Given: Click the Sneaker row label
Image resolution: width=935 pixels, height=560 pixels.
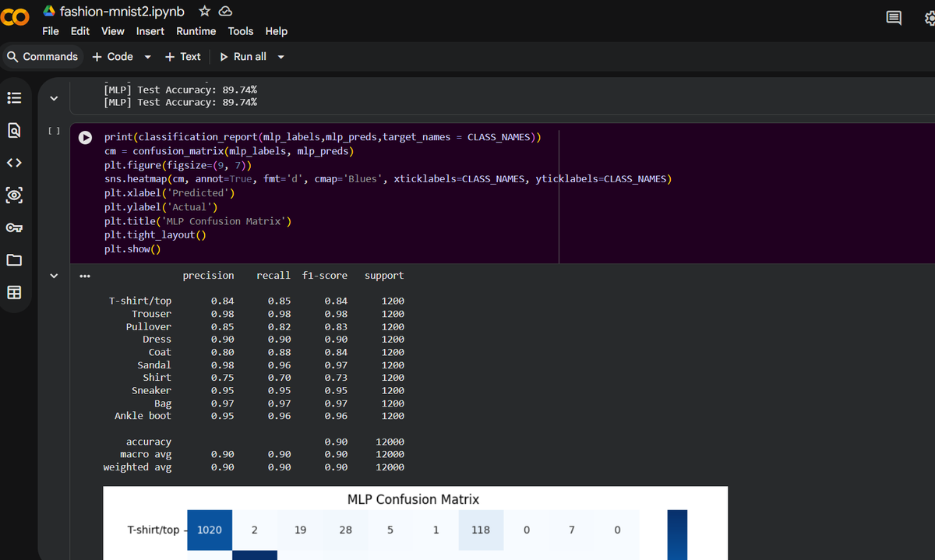Looking at the screenshot, I should tap(151, 390).
